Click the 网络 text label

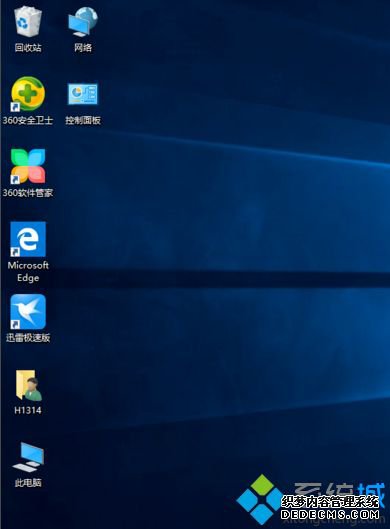pyautogui.click(x=83, y=48)
